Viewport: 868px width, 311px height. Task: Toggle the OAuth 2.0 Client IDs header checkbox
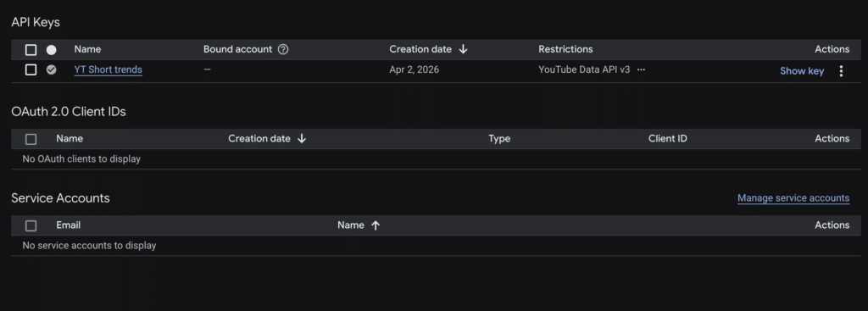31,139
